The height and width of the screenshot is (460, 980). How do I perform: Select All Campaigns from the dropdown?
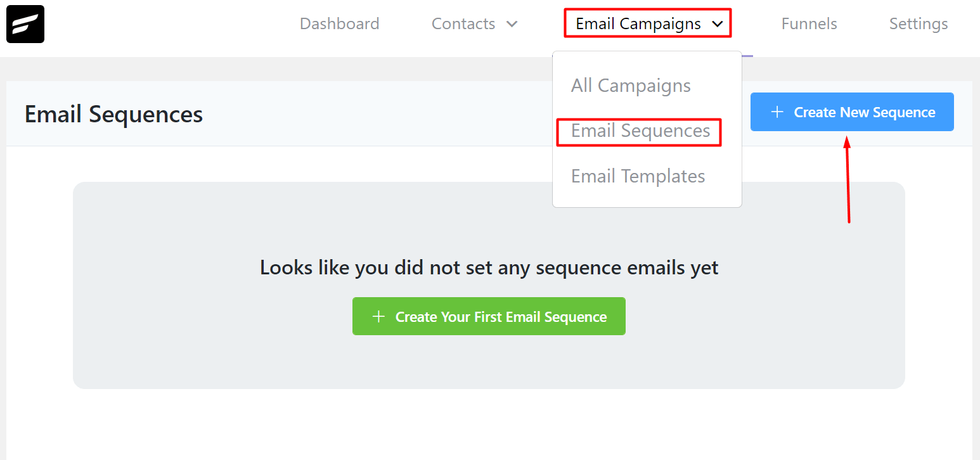(x=631, y=86)
